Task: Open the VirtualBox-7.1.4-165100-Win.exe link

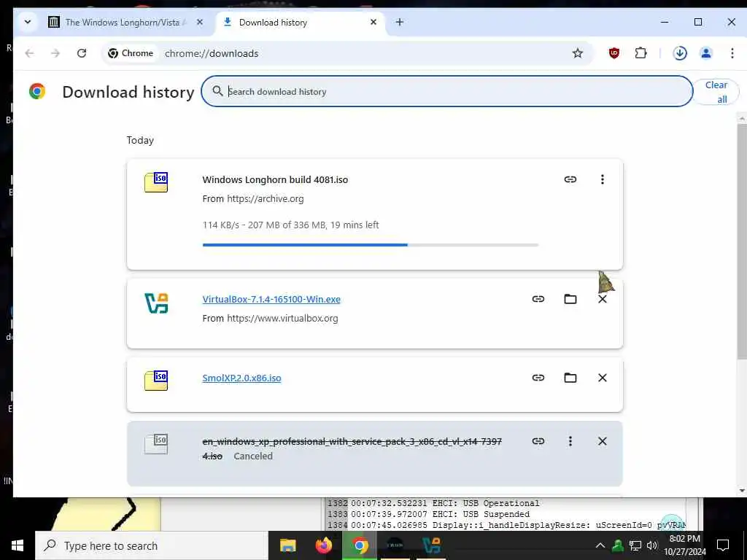Action: (x=271, y=299)
